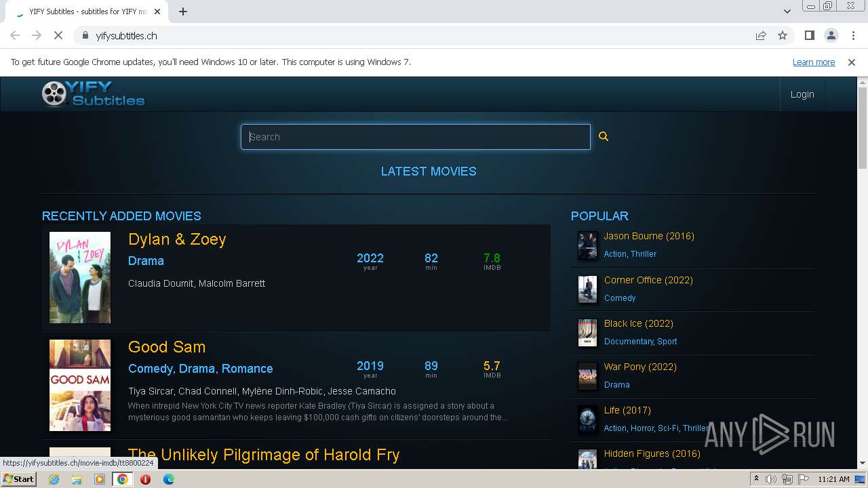
Task: Click the Jason Bourne poster thumbnail
Action: tap(587, 245)
